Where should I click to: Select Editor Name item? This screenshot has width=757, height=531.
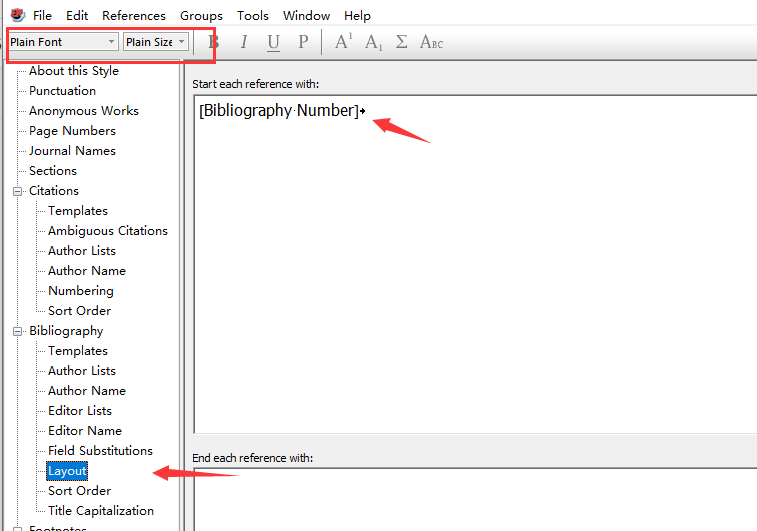pos(85,431)
